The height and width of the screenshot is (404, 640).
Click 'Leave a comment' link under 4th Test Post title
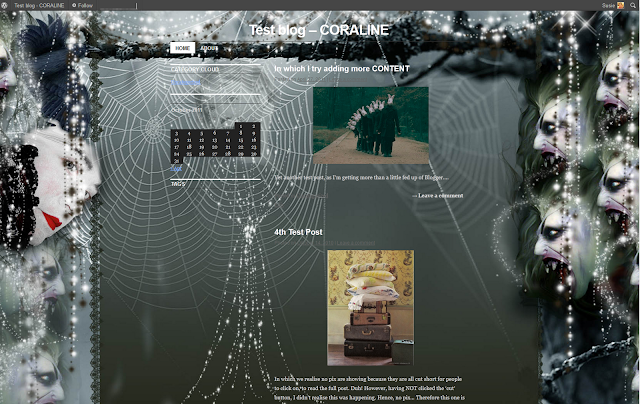tap(356, 243)
